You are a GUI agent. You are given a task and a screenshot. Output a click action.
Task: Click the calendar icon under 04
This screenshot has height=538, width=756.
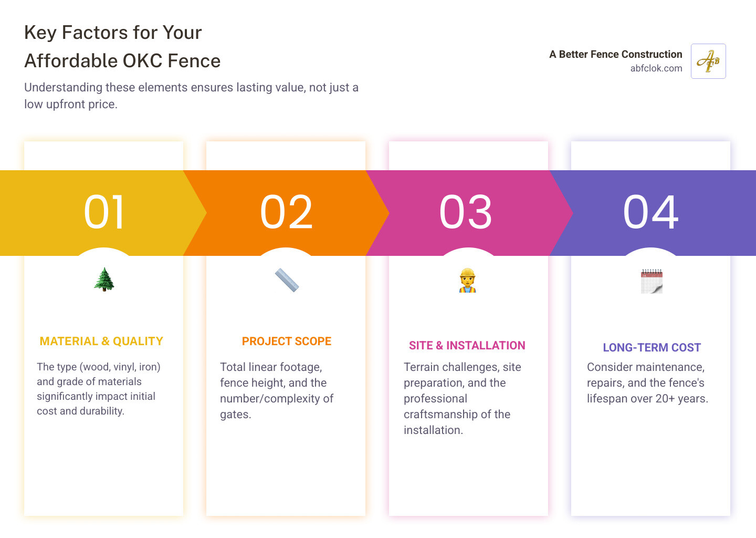652,281
